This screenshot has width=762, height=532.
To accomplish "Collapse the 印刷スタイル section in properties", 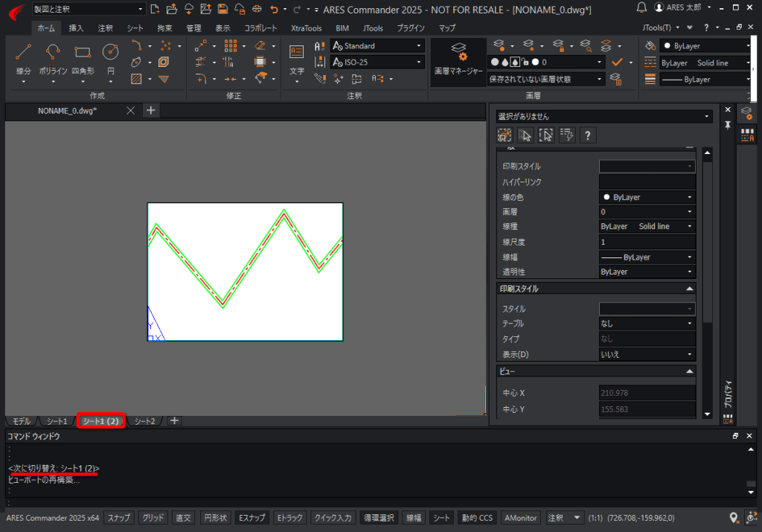I will click(690, 289).
